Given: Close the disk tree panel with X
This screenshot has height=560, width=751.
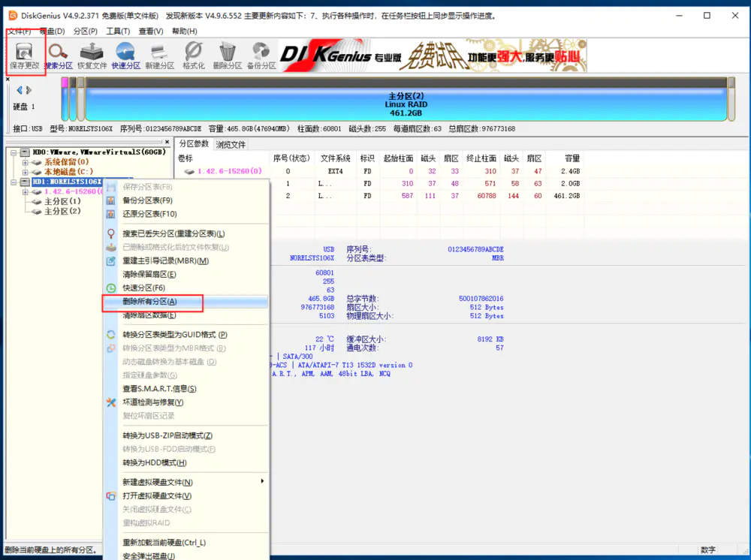Looking at the screenshot, I should pyautogui.click(x=167, y=142).
